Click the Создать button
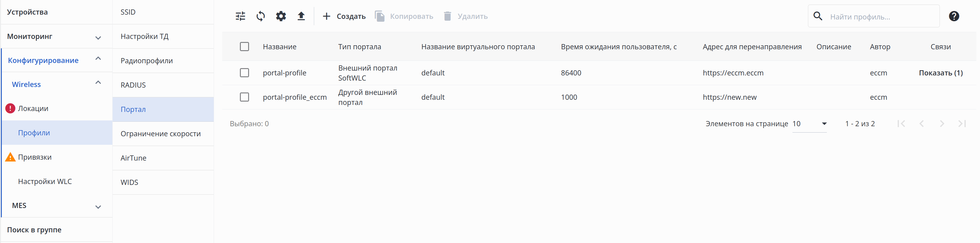Viewport: 980px width, 243px height. coord(344,16)
